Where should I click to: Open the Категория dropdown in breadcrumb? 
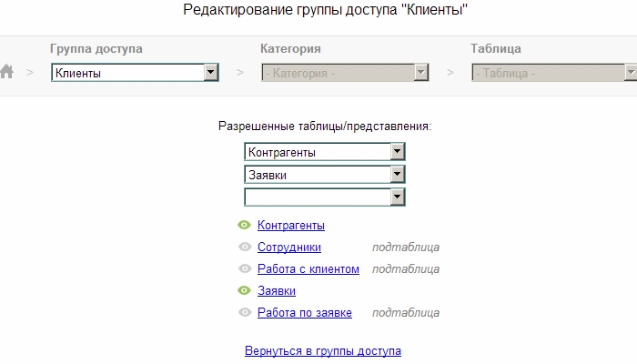pos(344,73)
